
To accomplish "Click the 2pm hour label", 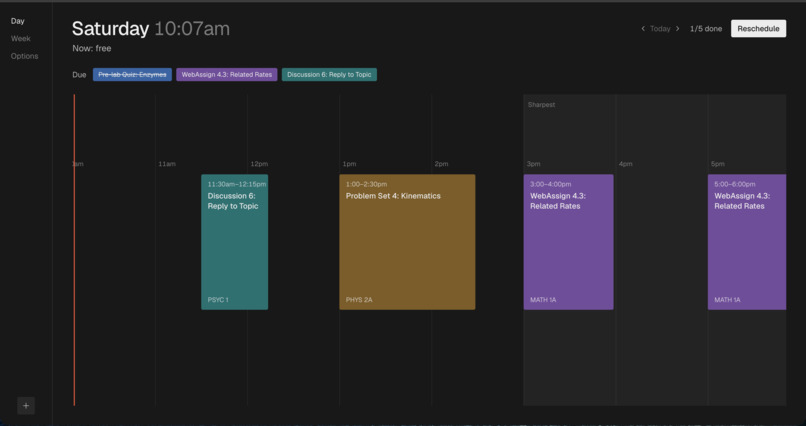I will [441, 164].
